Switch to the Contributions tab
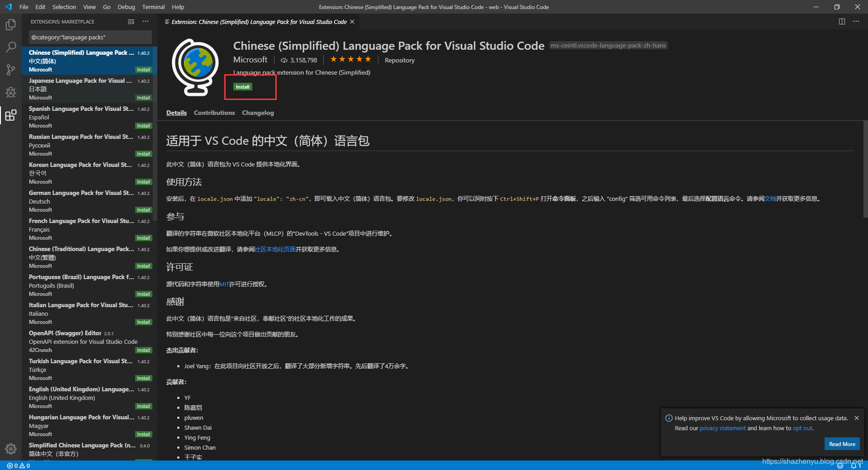Screen dimensions: 868x470 coord(214,113)
